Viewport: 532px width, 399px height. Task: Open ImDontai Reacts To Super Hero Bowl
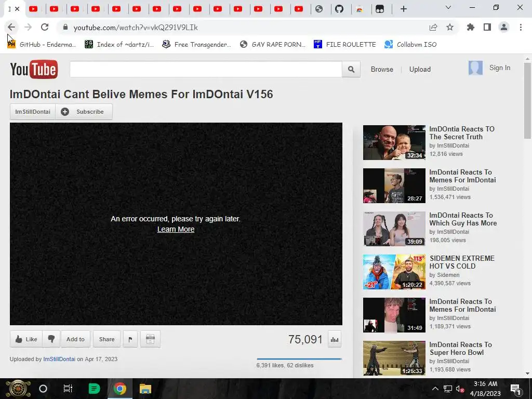coord(460,349)
